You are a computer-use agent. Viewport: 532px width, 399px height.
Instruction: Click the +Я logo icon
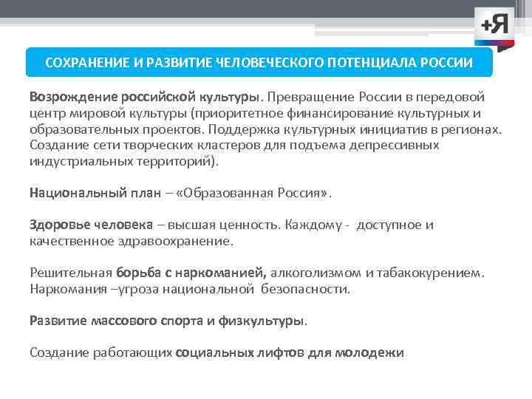494,30
